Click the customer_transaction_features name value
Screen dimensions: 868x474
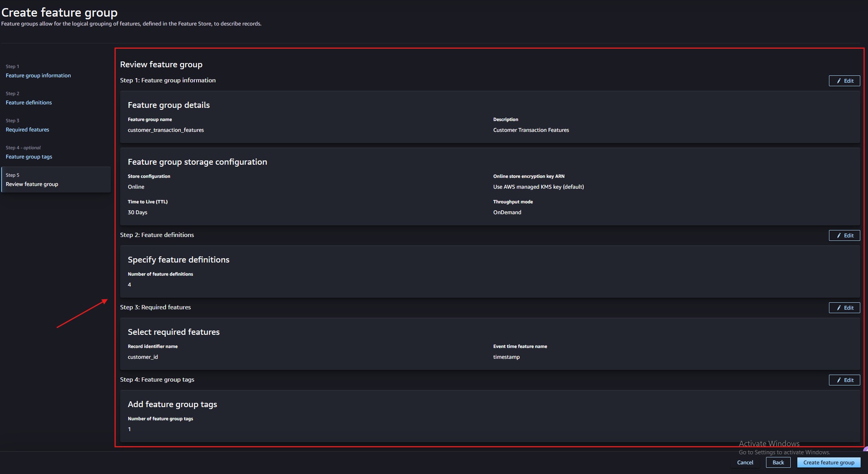point(166,130)
